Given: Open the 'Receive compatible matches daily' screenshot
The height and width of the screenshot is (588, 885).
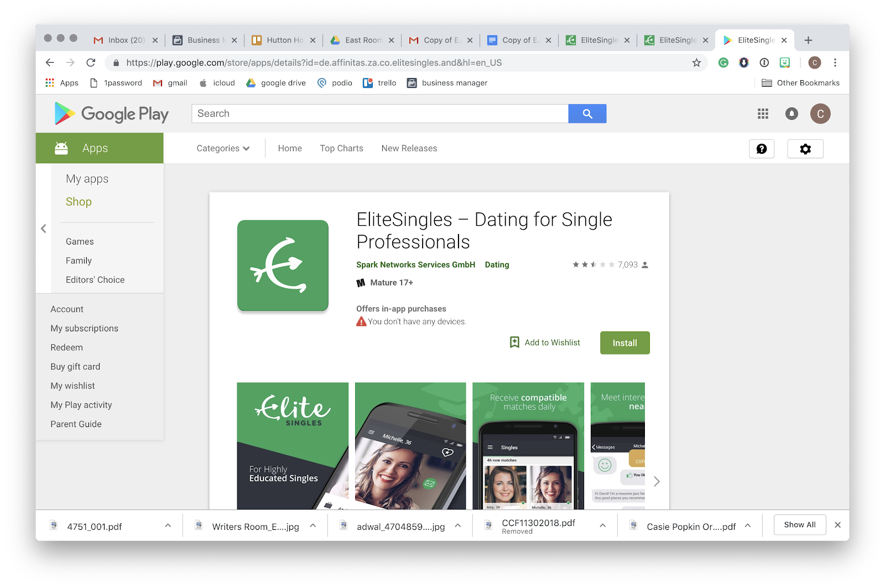Looking at the screenshot, I should (528, 446).
